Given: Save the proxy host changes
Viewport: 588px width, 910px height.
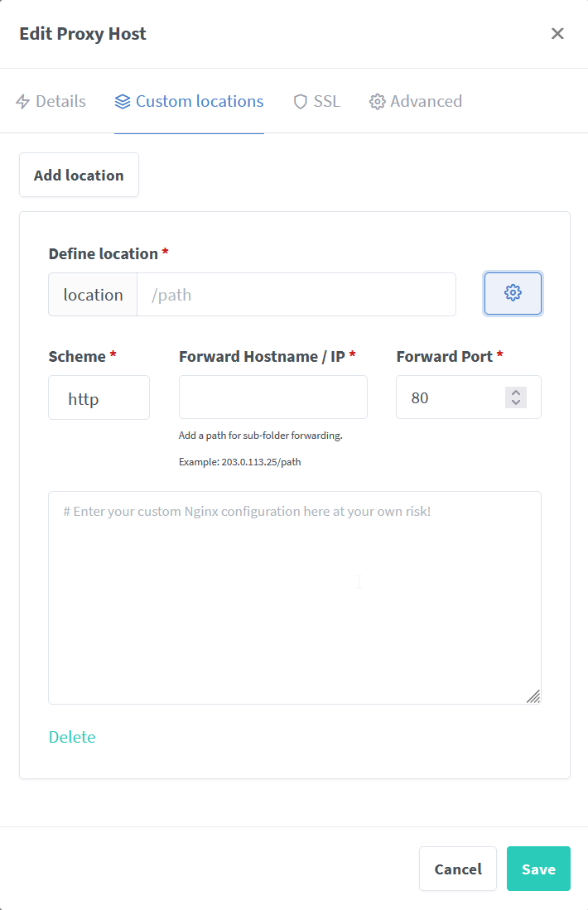Looking at the screenshot, I should [538, 869].
